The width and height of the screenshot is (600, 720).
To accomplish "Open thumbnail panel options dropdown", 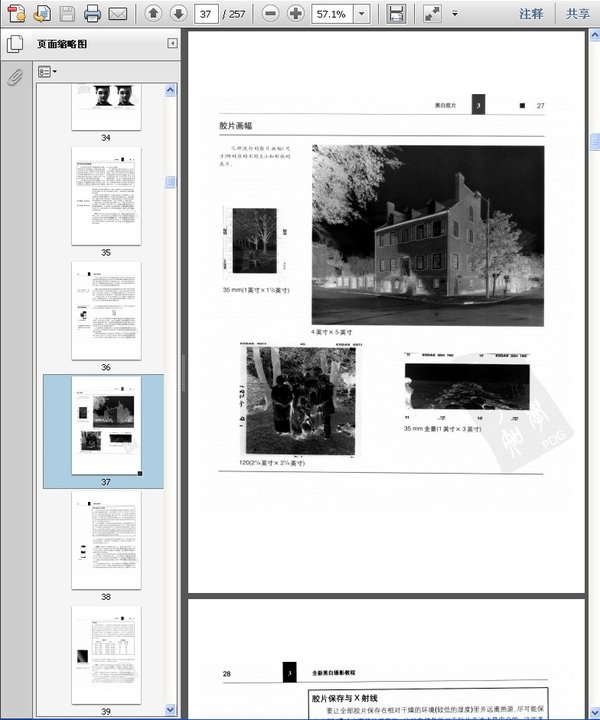I will [x=47, y=72].
